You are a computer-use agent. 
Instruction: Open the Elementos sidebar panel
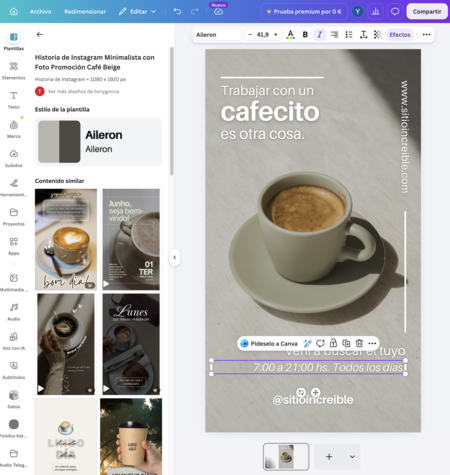[x=14, y=70]
